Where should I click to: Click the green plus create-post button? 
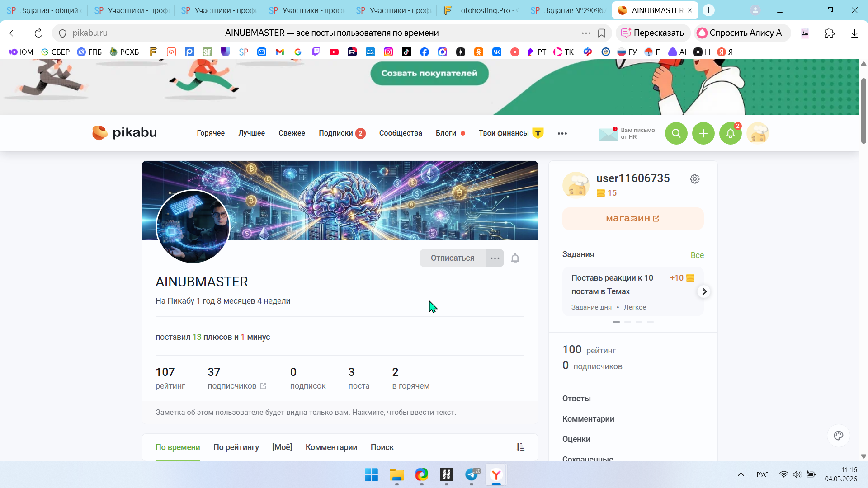(703, 133)
